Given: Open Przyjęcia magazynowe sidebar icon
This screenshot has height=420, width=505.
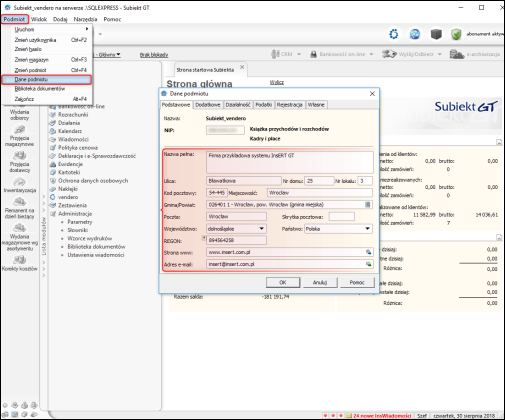Looking at the screenshot, I should click(x=19, y=136).
